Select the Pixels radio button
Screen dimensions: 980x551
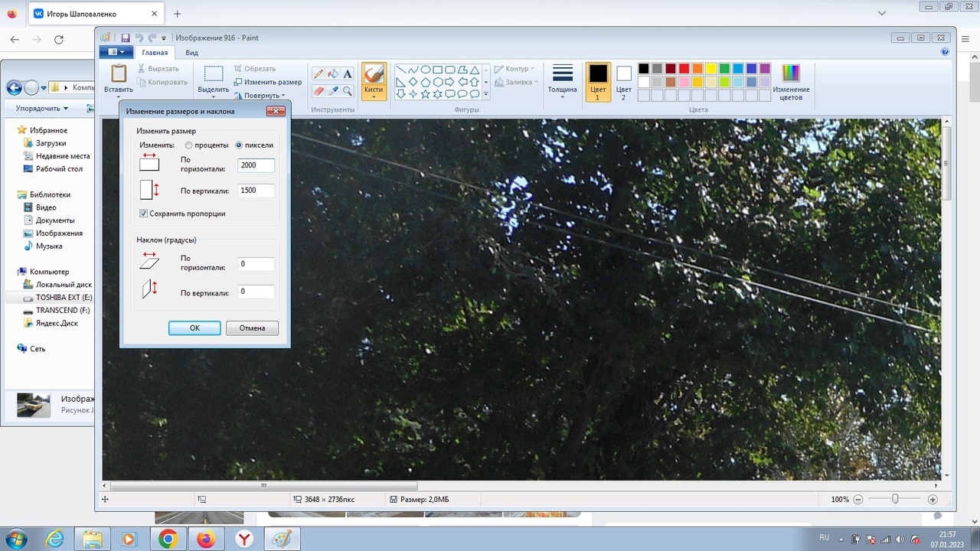pyautogui.click(x=239, y=145)
